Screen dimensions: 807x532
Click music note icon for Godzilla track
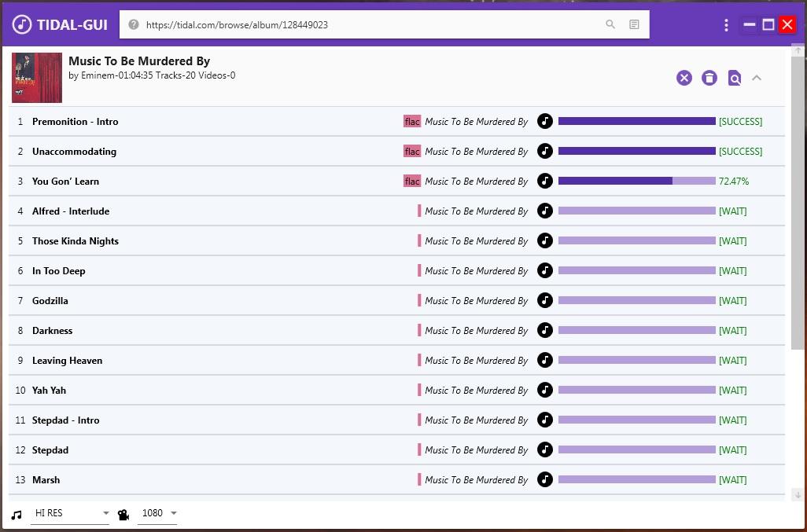pos(545,300)
